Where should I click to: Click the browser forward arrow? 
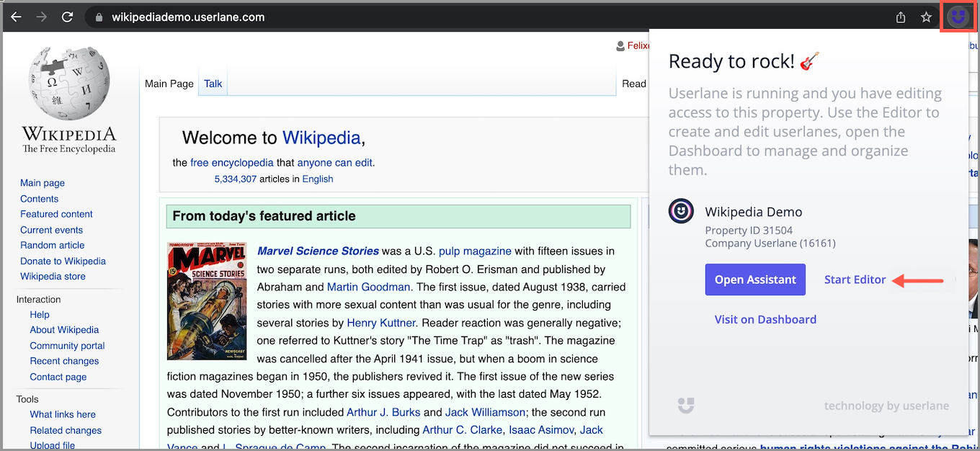point(42,17)
